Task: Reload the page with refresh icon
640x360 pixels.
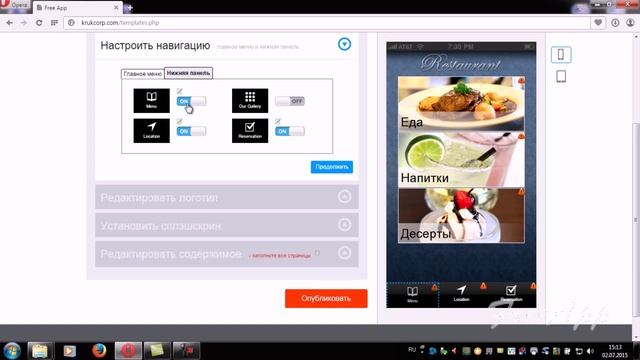Action: click(x=39, y=23)
